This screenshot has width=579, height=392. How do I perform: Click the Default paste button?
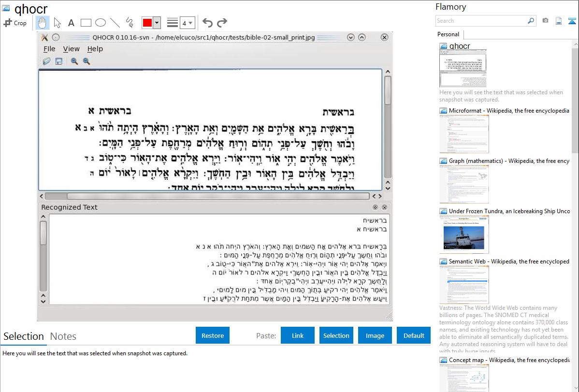point(414,335)
